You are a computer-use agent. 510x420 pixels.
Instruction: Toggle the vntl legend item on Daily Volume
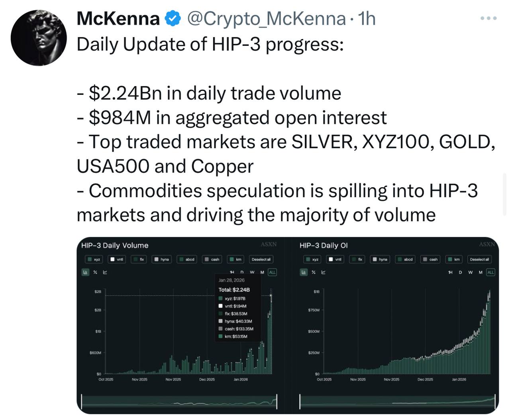tap(116, 259)
